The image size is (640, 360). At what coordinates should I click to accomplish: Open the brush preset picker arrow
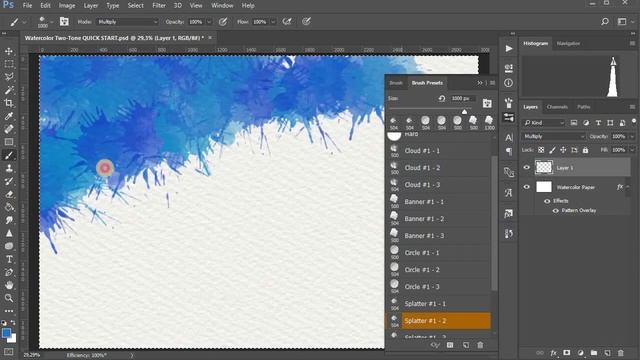pyautogui.click(x=52, y=22)
